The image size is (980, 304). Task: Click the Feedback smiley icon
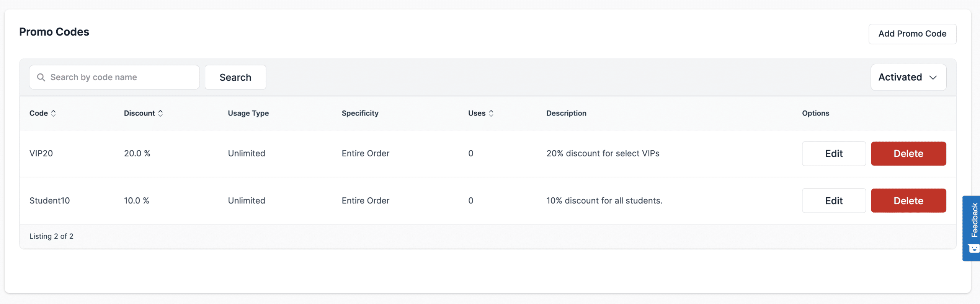(974, 249)
